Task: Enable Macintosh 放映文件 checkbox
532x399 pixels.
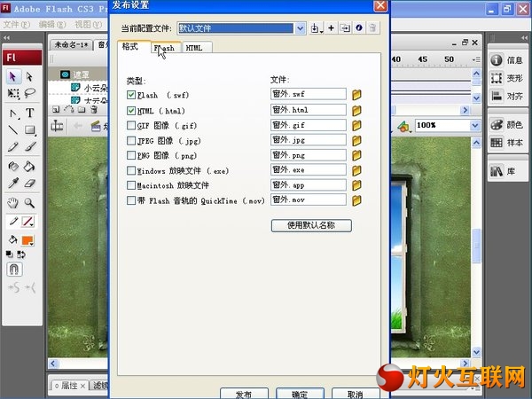Action: (x=131, y=185)
